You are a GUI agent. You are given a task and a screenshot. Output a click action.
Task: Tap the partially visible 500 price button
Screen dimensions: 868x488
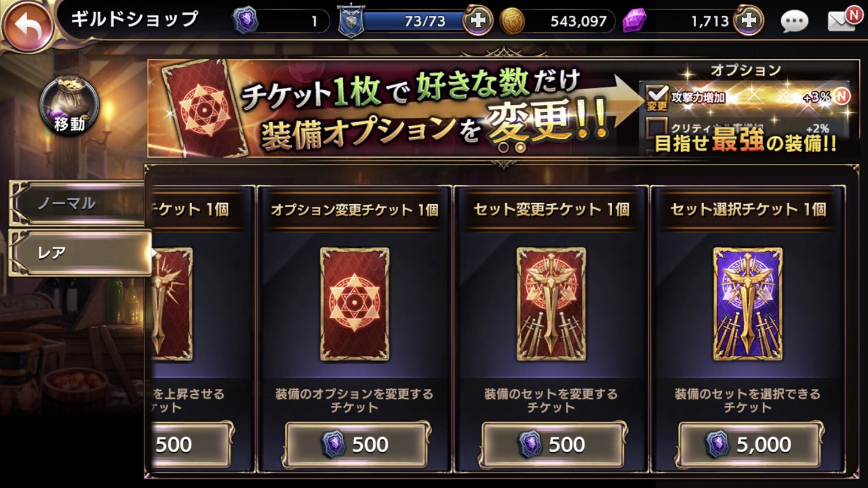click(x=191, y=445)
